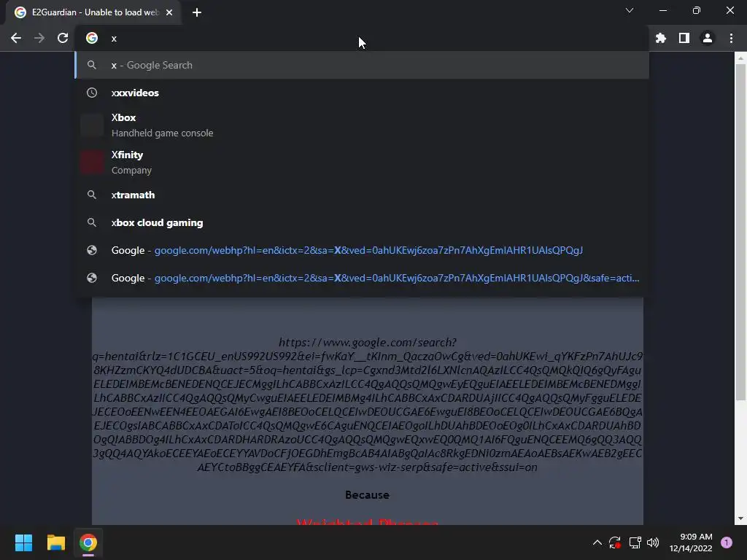Open Google webhp suggestion ending safe=acti
The width and height of the screenshot is (747, 560).
(362, 278)
